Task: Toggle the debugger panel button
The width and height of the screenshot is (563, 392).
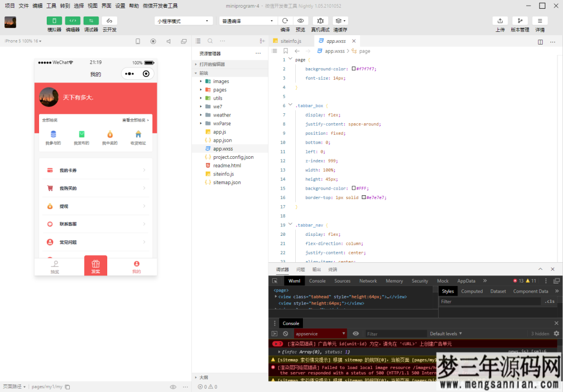Action: tap(91, 21)
